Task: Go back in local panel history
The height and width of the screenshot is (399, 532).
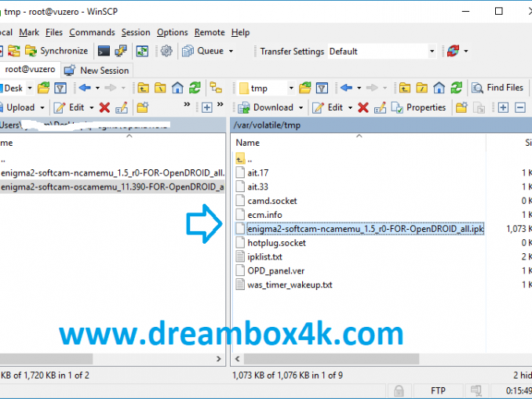Action: pyautogui.click(x=85, y=88)
